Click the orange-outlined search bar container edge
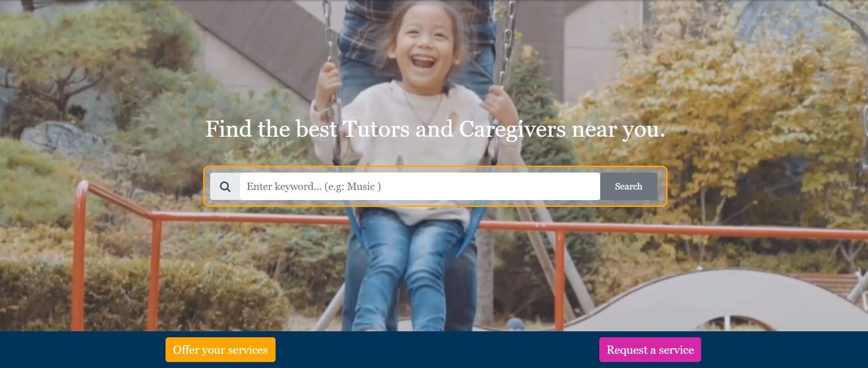Viewport: 868px width, 368px height. pyautogui.click(x=435, y=167)
